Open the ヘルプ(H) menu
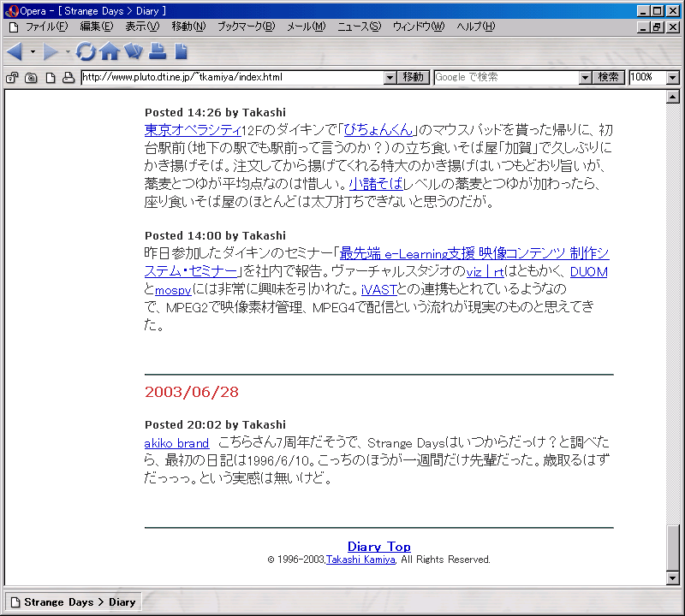685x616 pixels. [x=476, y=27]
